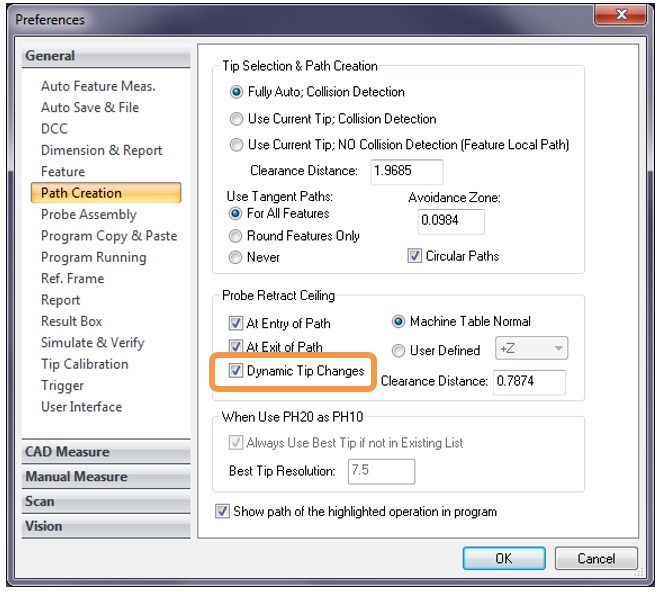This screenshot has height=592, width=659.
Task: Expand the Vision section
Action: coord(106,526)
